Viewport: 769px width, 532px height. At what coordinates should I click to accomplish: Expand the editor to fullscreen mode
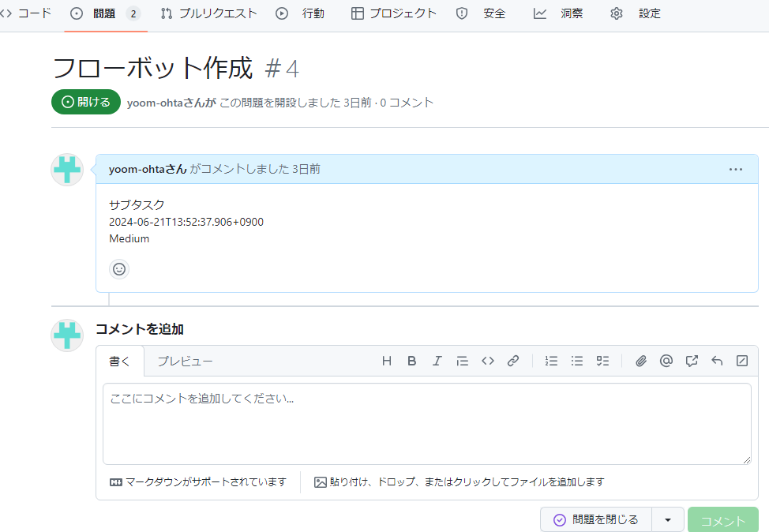741,361
